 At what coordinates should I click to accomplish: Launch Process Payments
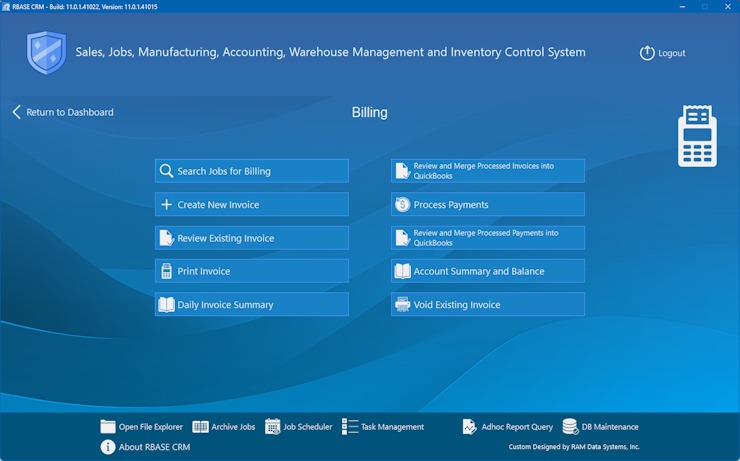(488, 204)
